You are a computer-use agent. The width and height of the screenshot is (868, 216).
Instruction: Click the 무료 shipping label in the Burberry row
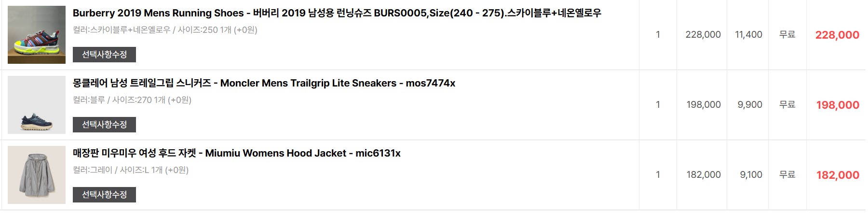(x=787, y=35)
